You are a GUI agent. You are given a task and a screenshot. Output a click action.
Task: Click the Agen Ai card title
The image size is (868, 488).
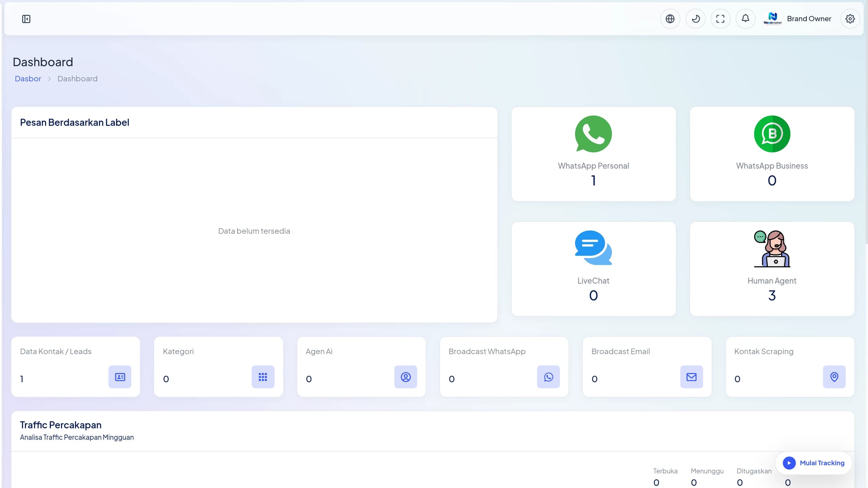click(x=319, y=351)
